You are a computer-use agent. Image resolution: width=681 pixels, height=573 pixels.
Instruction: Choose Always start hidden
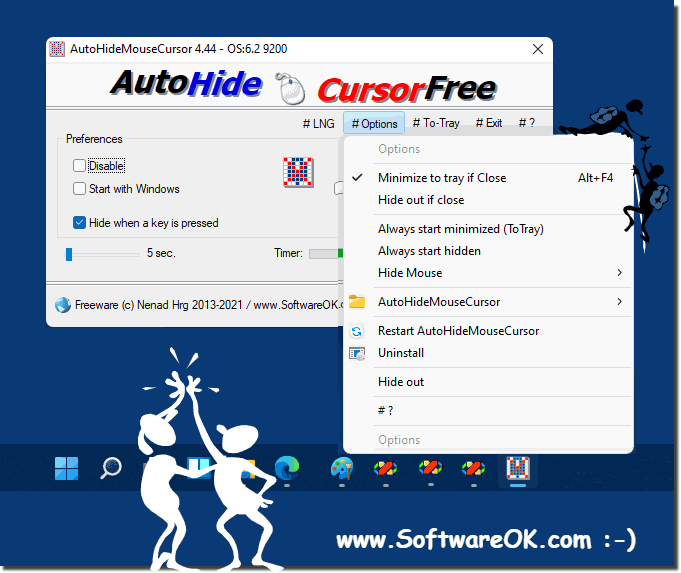pos(488,251)
